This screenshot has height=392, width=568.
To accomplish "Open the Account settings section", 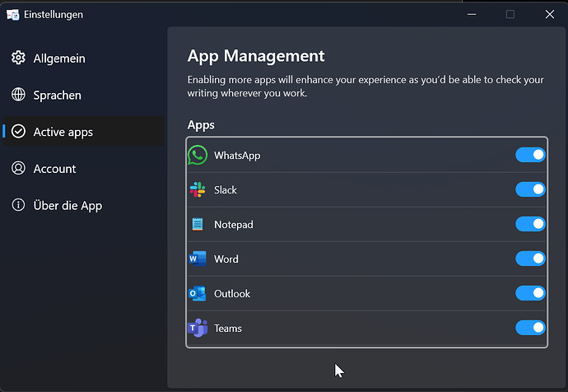I will click(x=54, y=169).
